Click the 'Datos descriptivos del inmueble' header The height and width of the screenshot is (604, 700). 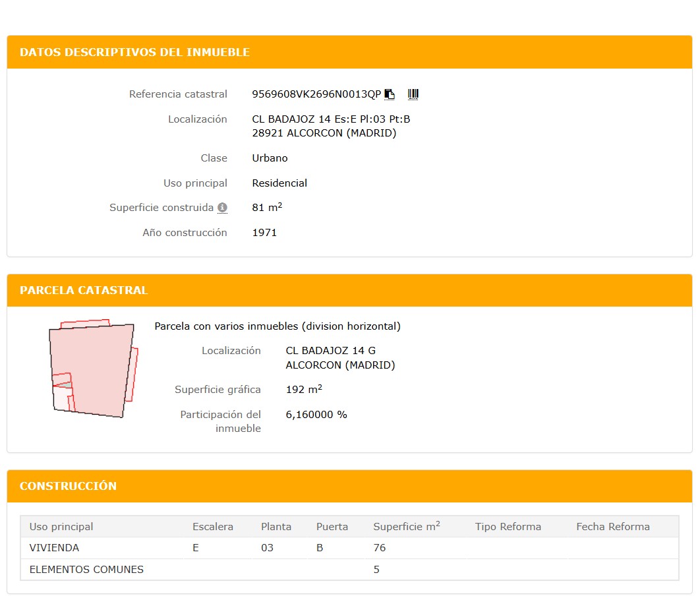click(134, 52)
